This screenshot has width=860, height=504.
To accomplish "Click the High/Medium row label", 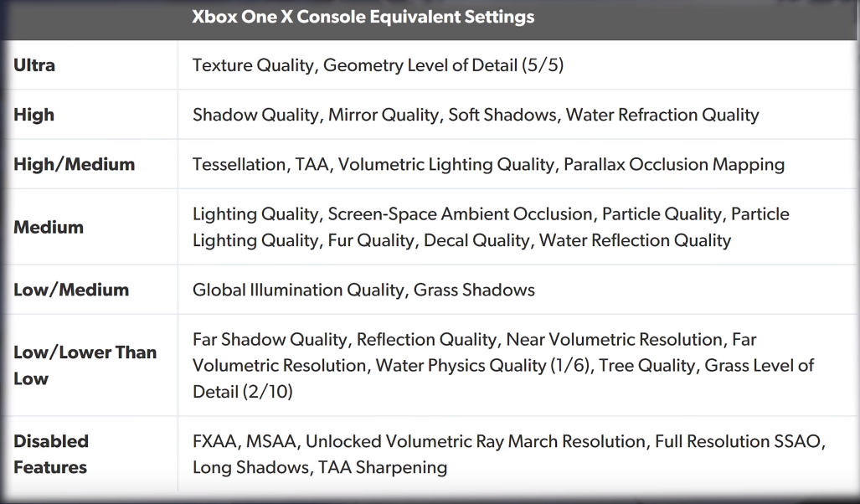I will [x=74, y=164].
